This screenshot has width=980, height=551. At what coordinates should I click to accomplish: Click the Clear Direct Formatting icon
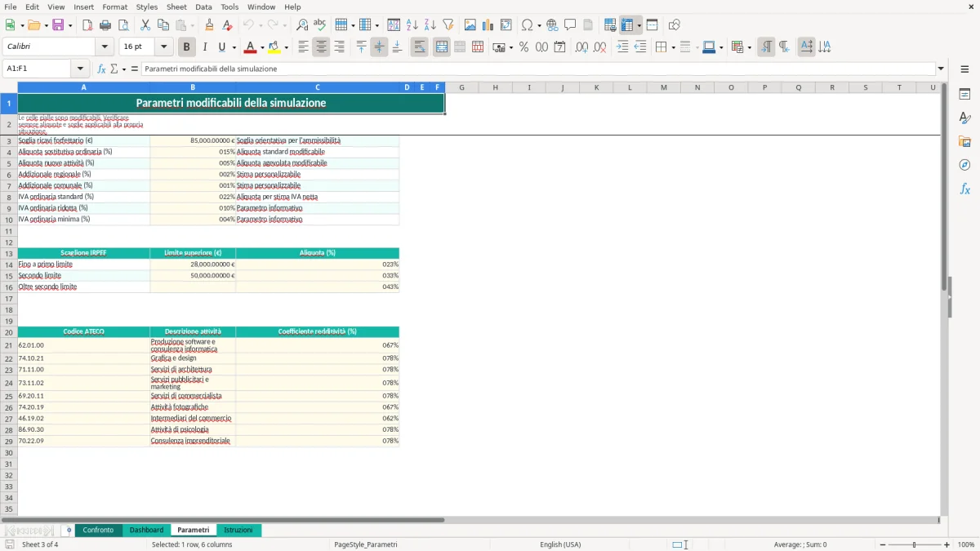[228, 25]
